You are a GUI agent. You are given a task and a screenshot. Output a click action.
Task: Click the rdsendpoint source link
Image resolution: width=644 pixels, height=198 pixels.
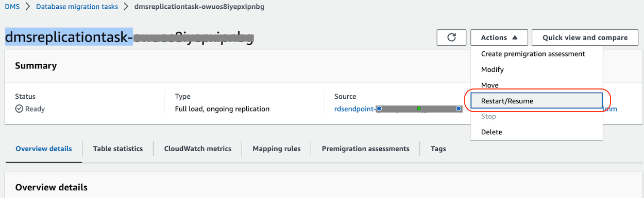[398, 109]
